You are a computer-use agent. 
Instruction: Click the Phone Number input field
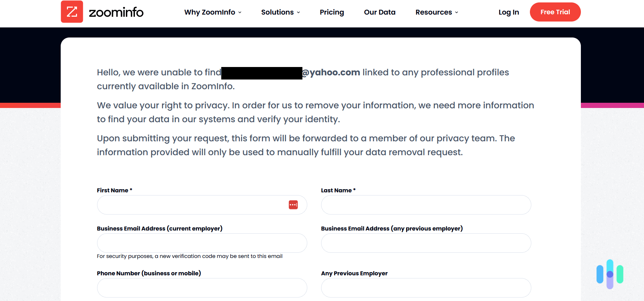click(202, 287)
